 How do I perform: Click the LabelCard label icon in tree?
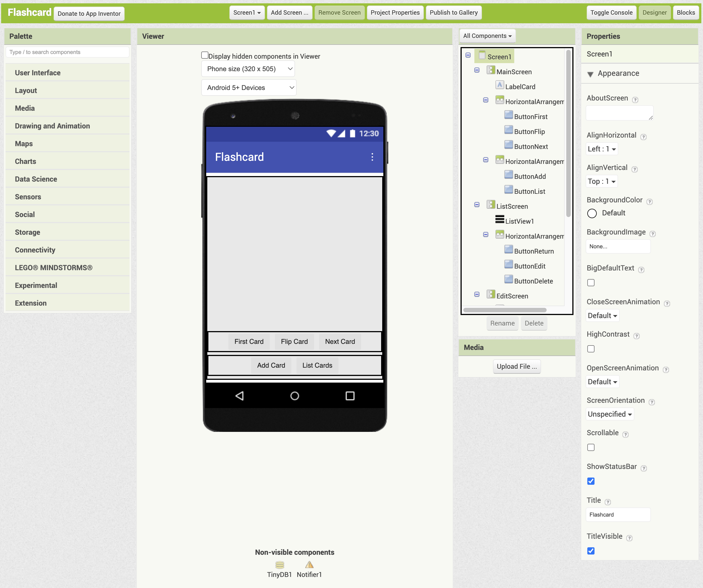[500, 85]
